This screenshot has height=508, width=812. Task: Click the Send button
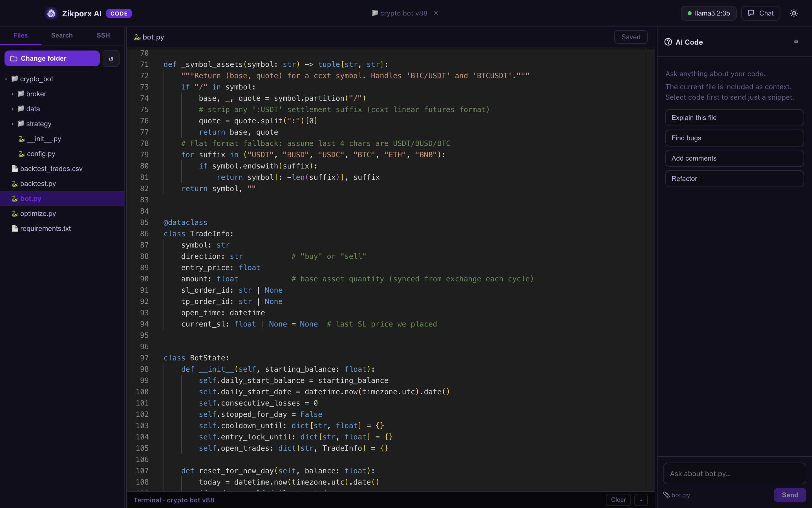pyautogui.click(x=790, y=495)
